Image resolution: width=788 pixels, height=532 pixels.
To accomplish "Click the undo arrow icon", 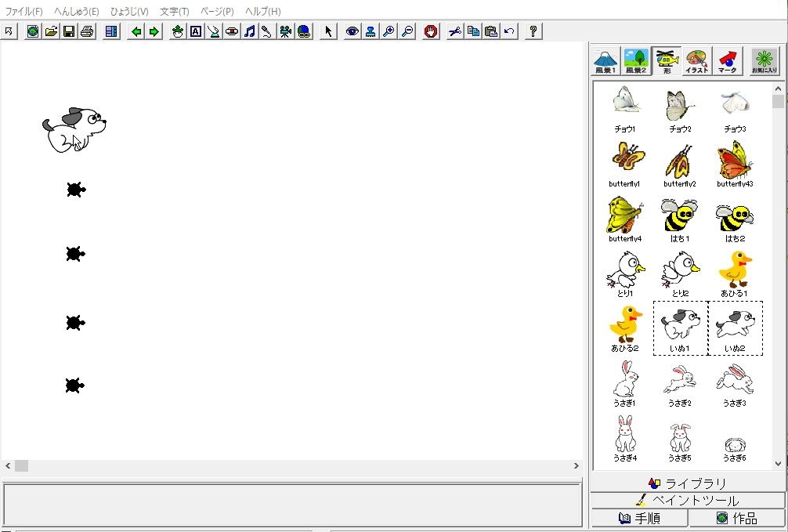I will [510, 31].
